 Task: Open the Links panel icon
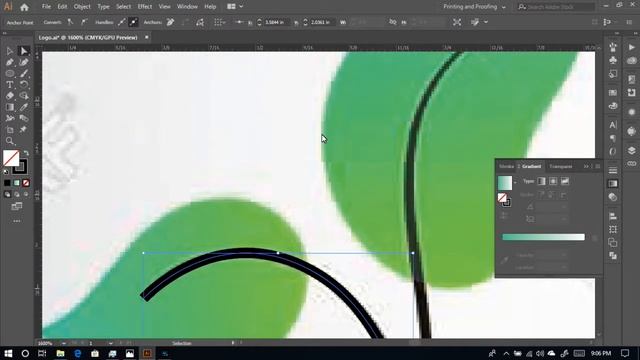[x=632, y=164]
